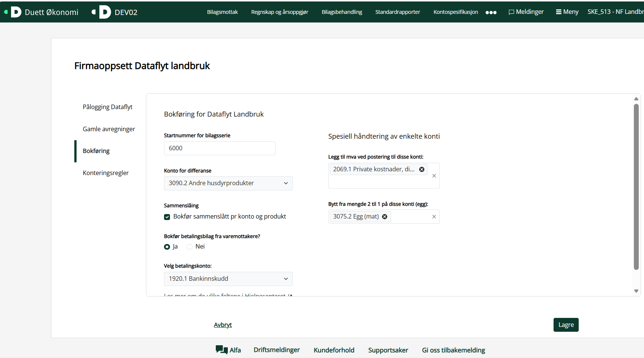Click the Firmaoppsett Dataflyt landbruk heading

[x=142, y=66]
